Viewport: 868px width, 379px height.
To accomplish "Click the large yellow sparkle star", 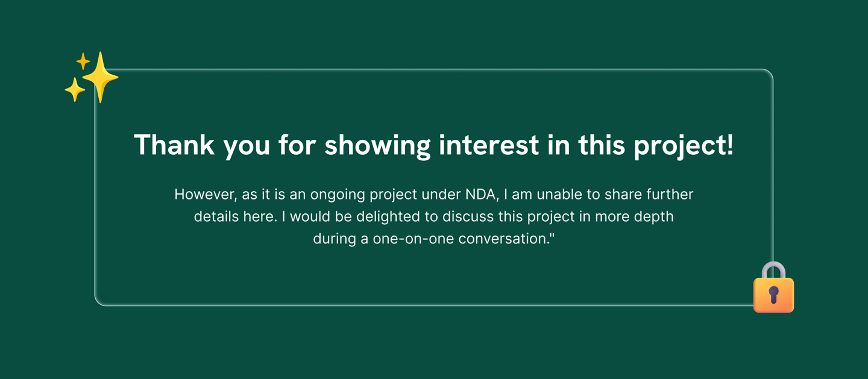I will click(100, 77).
